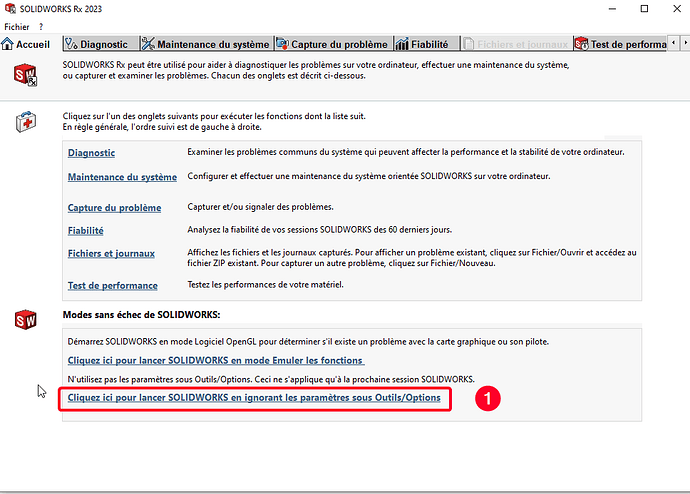Screen dimensions: 690x494
Task: Click the red numbered 1 annotation marker
Action: 487,398
